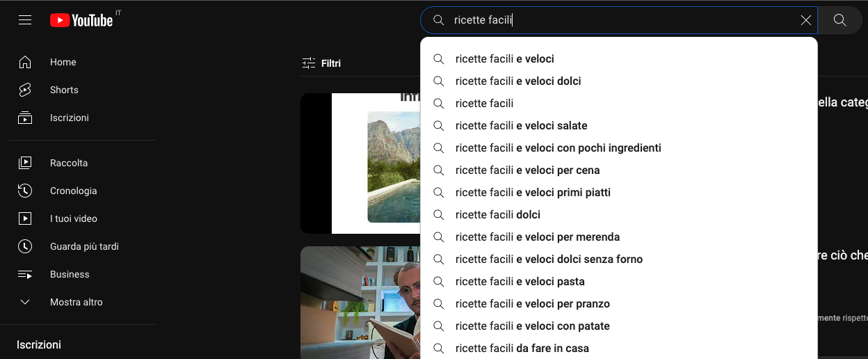Click the Iscrizioni section heading
Screen dimensions: 868x359
coord(39,345)
